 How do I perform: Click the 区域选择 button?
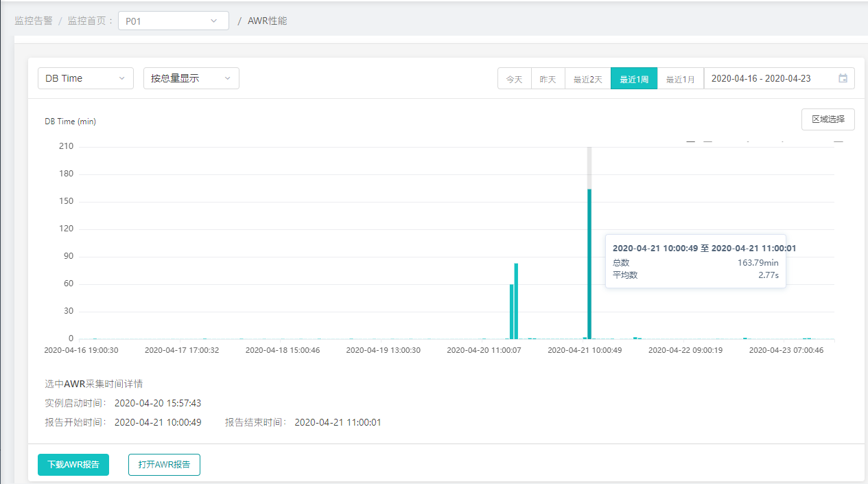[x=828, y=119]
